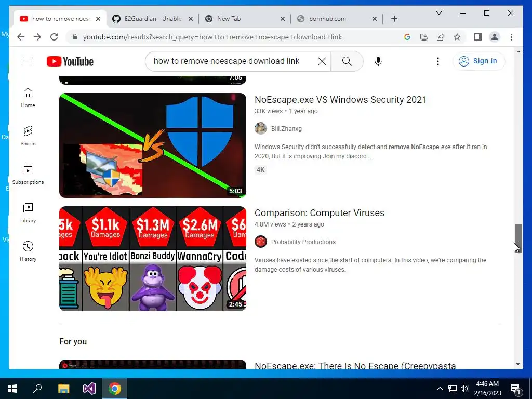Image resolution: width=532 pixels, height=399 pixels.
Task: Start voice search with the microphone
Action: 378,61
